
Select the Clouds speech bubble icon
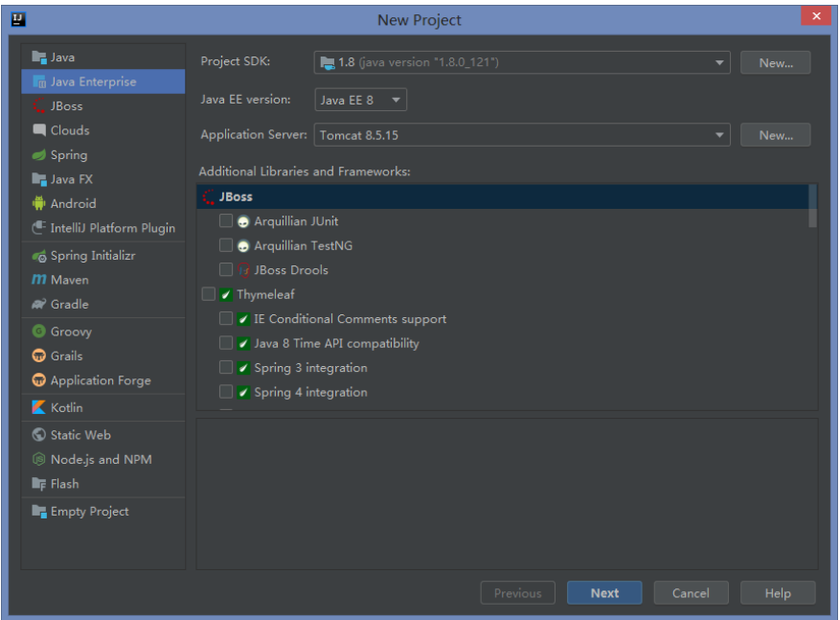click(39, 130)
